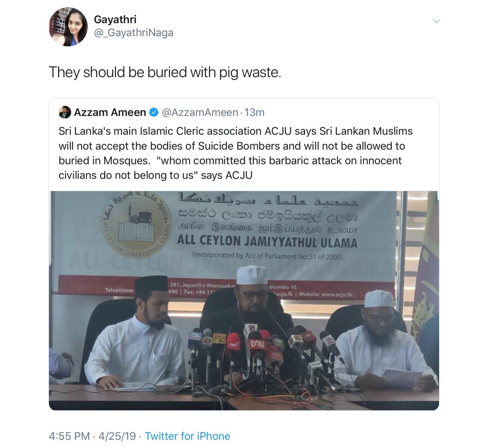
Task: Click the Twitter for iPhone link
Action: 187,436
